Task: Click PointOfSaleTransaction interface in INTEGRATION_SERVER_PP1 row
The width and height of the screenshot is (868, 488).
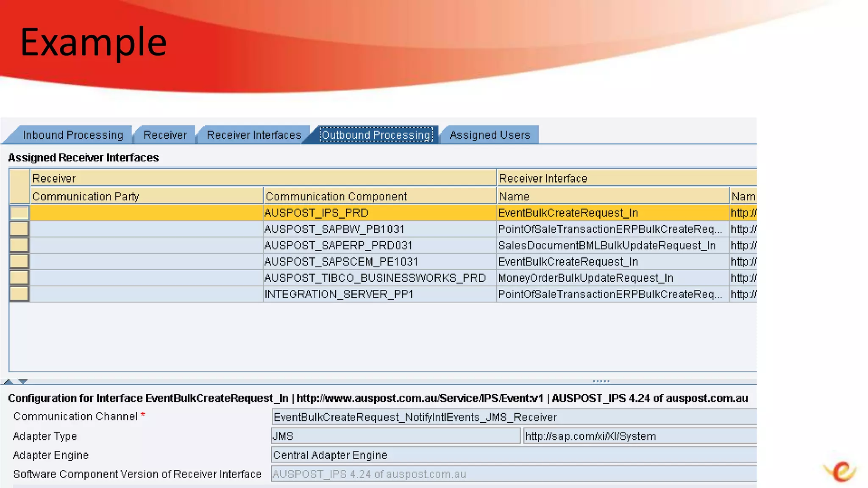Action: [613, 294]
